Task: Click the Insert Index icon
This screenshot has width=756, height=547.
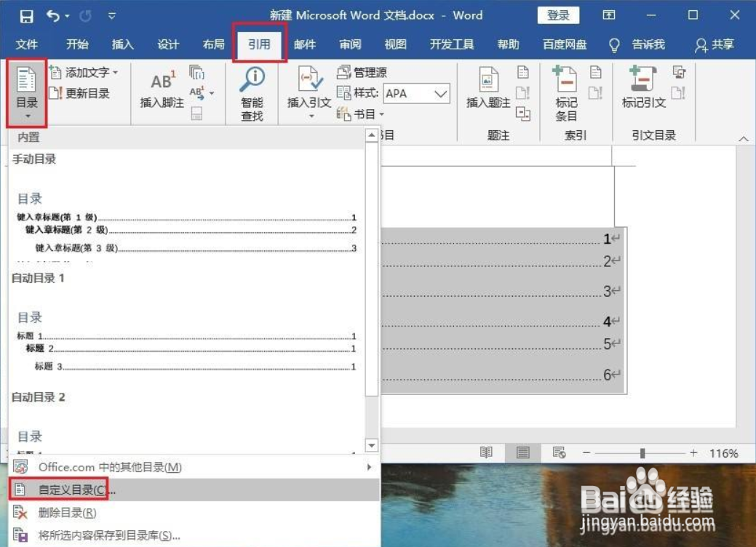Action: point(596,72)
